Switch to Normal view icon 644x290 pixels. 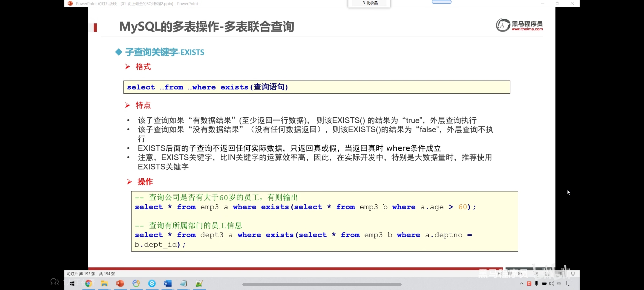(535, 274)
